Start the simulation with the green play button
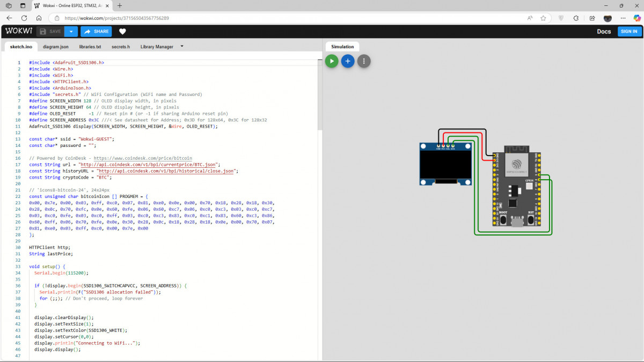The height and width of the screenshot is (362, 644). pyautogui.click(x=332, y=61)
